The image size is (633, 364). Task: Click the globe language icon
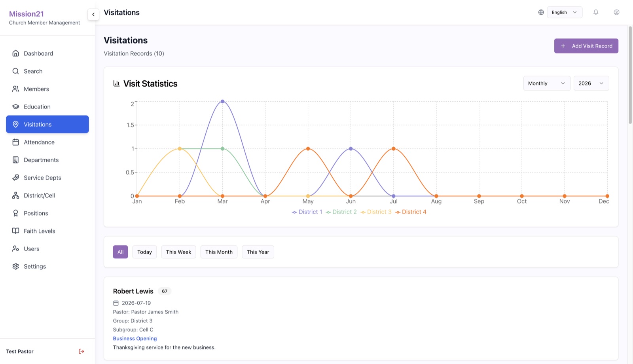click(541, 12)
